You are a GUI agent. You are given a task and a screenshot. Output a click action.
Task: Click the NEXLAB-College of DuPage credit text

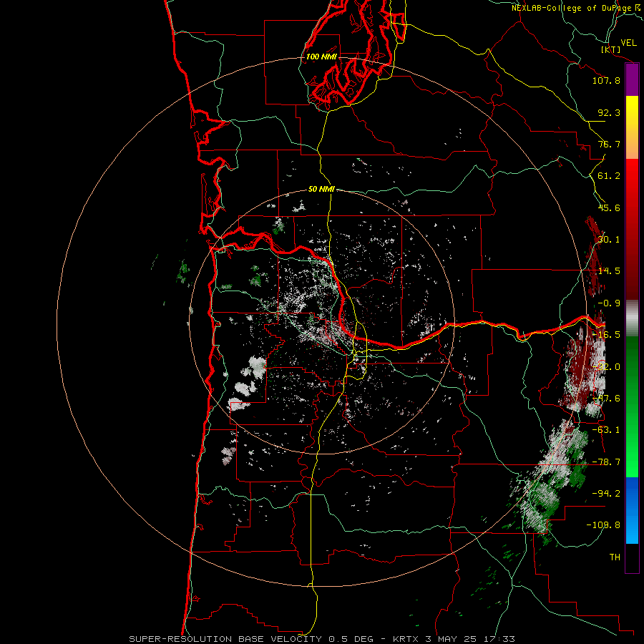(x=575, y=8)
